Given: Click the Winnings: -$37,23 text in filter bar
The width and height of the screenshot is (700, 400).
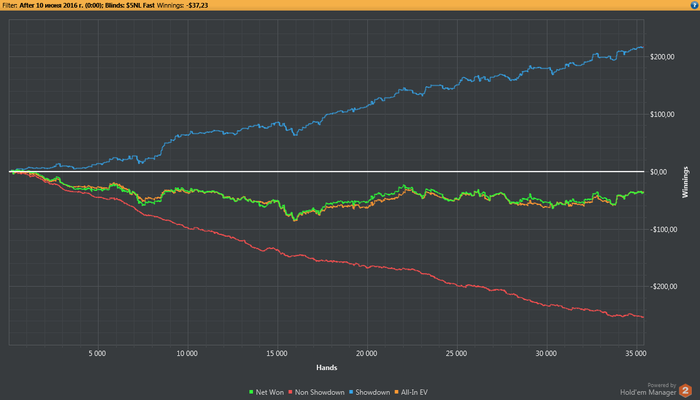Looking at the screenshot, I should (182, 5).
